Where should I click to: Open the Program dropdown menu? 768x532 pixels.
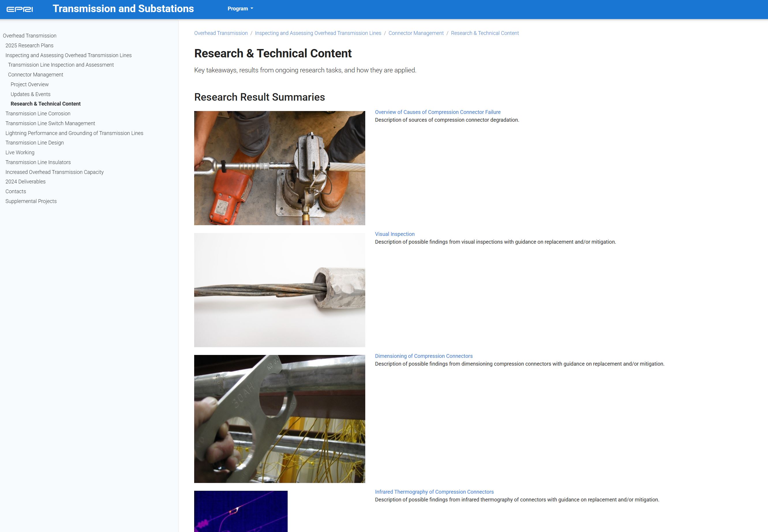[240, 9]
